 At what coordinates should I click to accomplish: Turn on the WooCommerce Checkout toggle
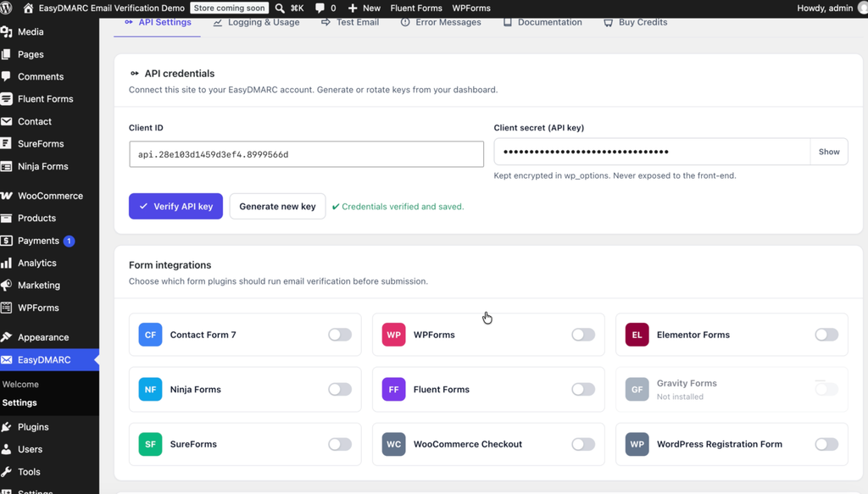[583, 444]
